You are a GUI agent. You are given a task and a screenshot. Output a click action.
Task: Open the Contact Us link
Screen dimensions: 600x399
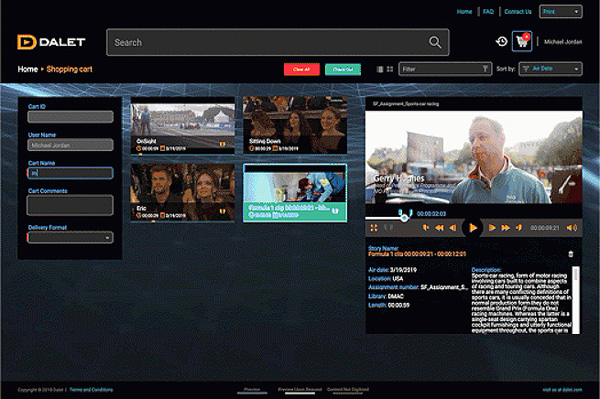pos(518,11)
